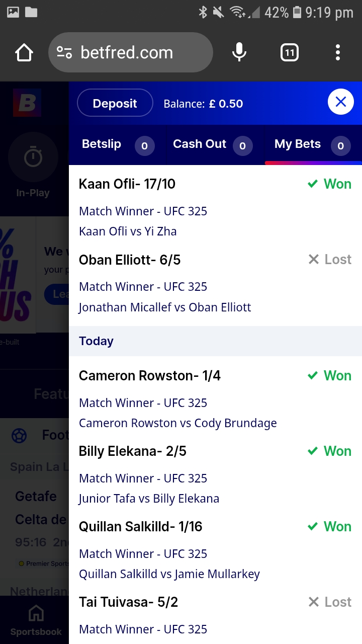Open the browser three-dot menu
The width and height of the screenshot is (362, 644).
point(337,52)
